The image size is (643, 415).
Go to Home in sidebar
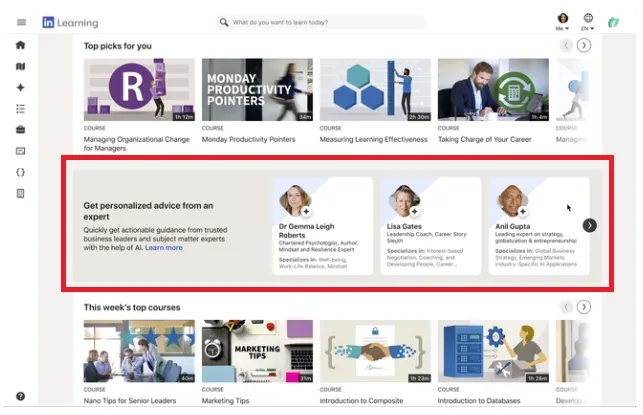[x=21, y=45]
